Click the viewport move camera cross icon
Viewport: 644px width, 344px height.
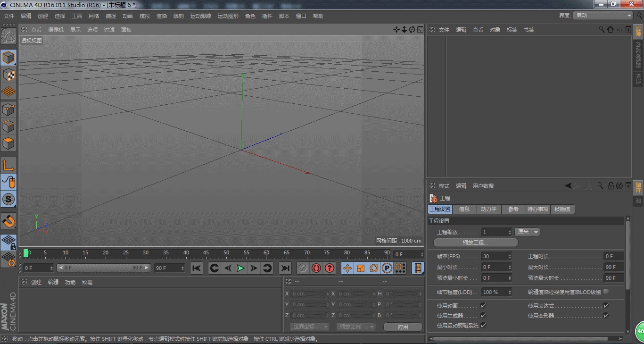tap(396, 30)
